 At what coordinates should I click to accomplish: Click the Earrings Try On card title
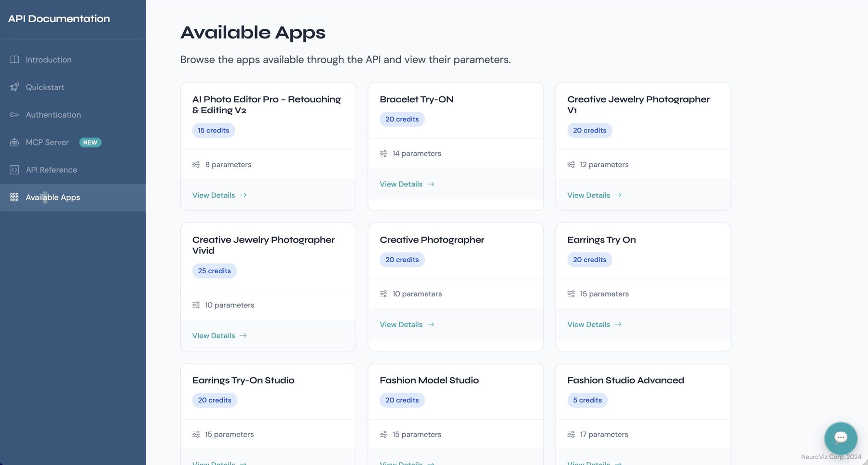[x=602, y=240]
